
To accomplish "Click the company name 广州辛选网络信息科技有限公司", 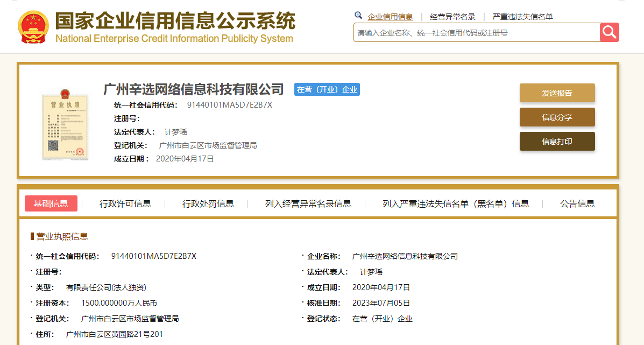I will (194, 89).
